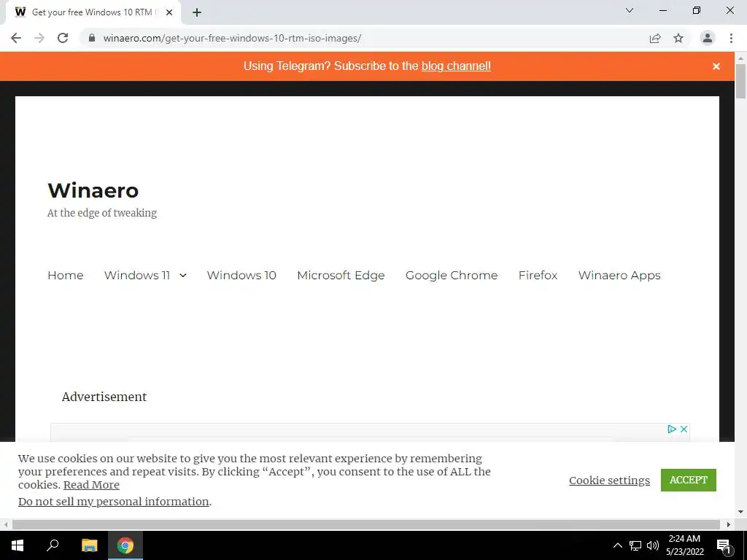The width and height of the screenshot is (747, 560).
Task: Click the share this page icon
Action: pos(655,38)
